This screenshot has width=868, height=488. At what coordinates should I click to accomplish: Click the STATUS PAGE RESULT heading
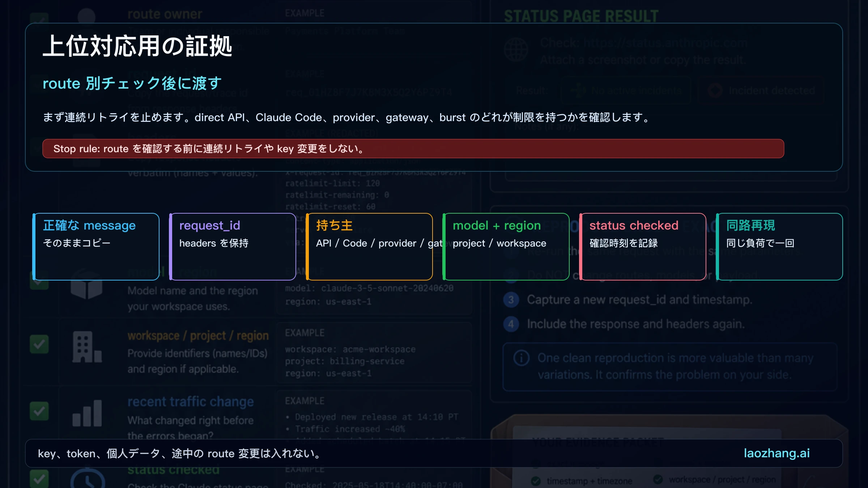click(x=581, y=16)
